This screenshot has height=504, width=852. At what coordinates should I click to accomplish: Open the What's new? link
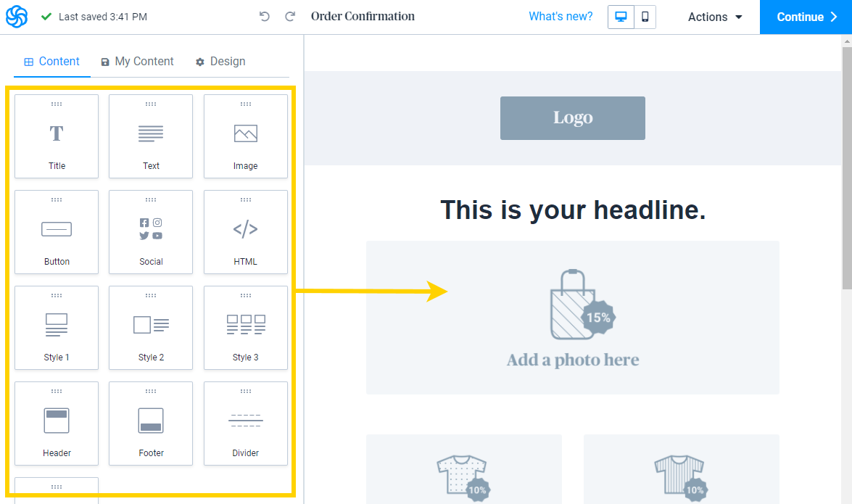561,17
